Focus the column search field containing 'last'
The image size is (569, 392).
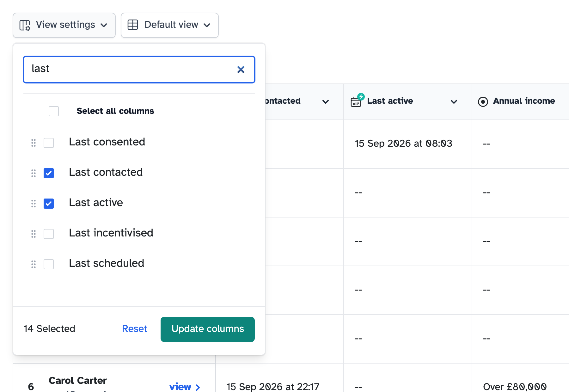(139, 70)
